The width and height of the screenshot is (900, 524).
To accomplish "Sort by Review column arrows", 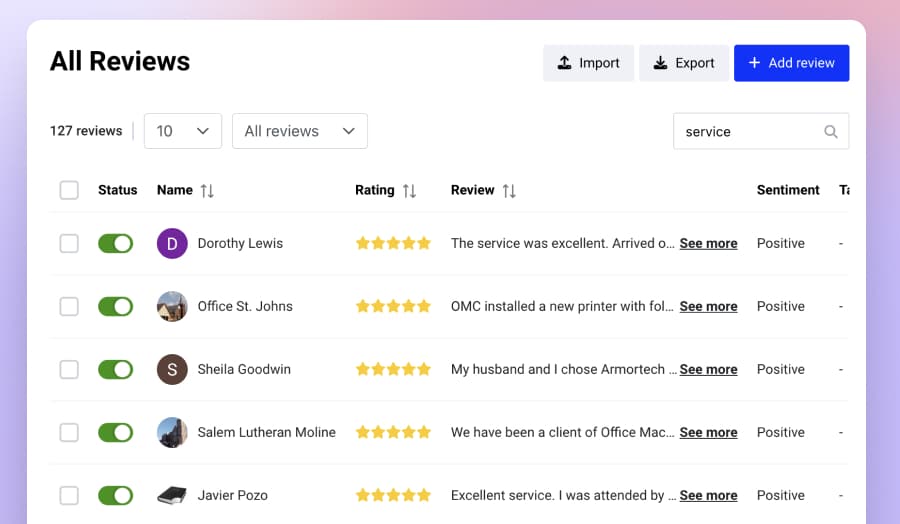I will 509,190.
